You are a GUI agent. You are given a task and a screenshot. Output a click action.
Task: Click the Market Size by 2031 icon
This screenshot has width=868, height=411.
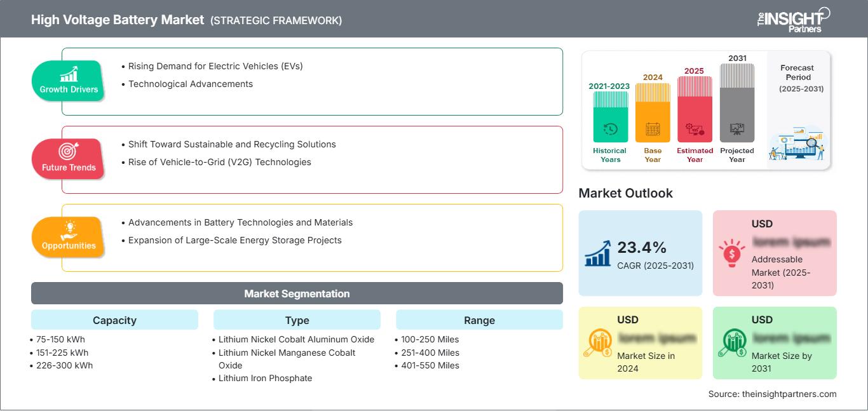pos(732,343)
